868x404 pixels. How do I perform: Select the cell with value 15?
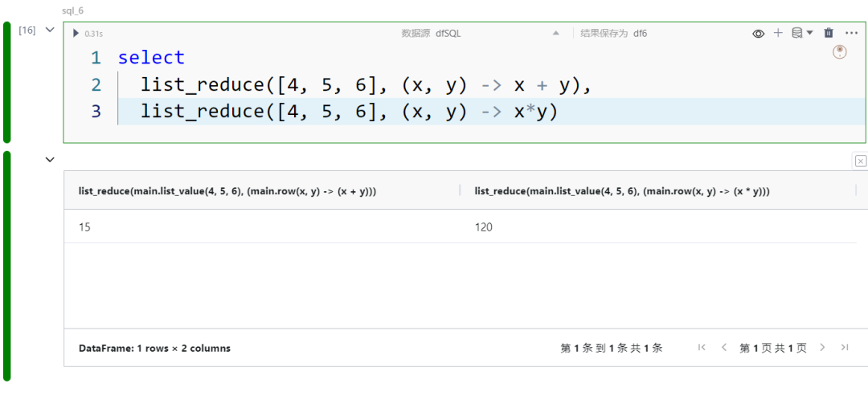click(262, 226)
